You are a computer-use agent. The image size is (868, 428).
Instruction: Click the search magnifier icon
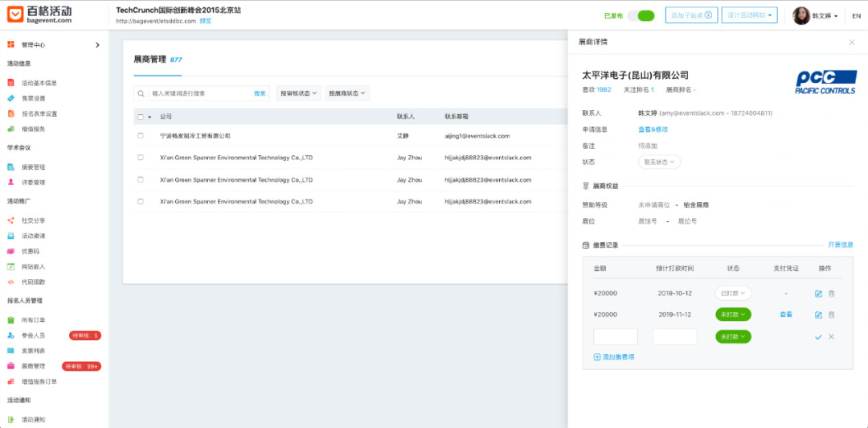tap(141, 93)
